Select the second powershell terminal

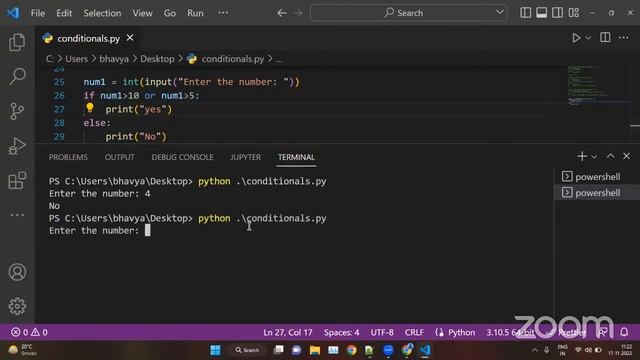click(596, 193)
